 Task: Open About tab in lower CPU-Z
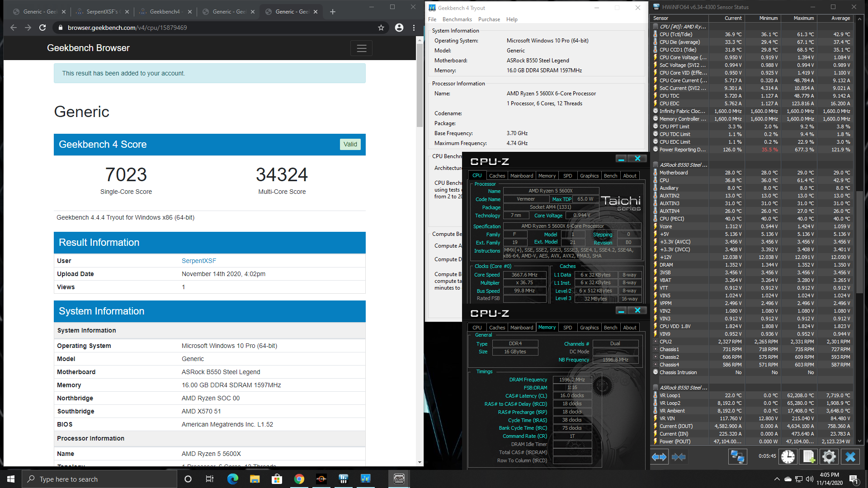[630, 328]
